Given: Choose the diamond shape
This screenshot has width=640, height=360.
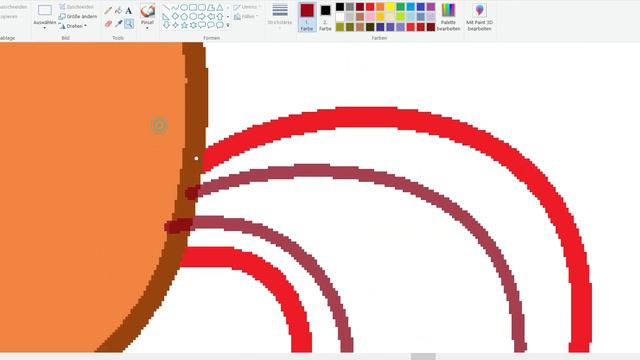Looking at the screenshot, I should (x=175, y=16).
